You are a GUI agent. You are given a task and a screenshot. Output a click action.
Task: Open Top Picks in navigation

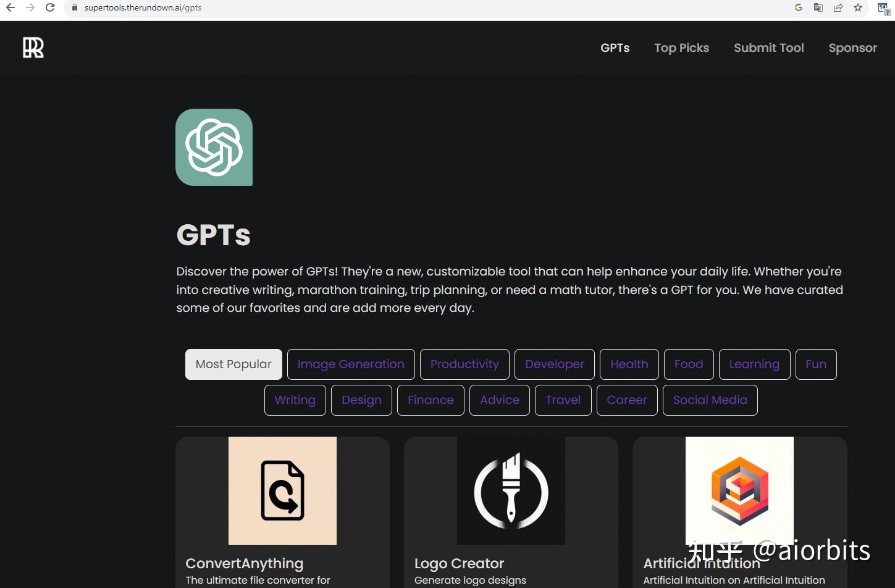[x=682, y=48]
